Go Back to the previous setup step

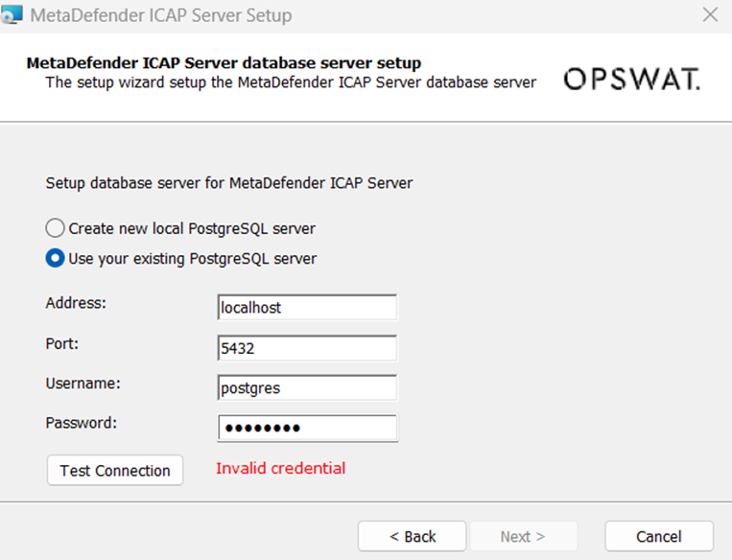point(413,536)
